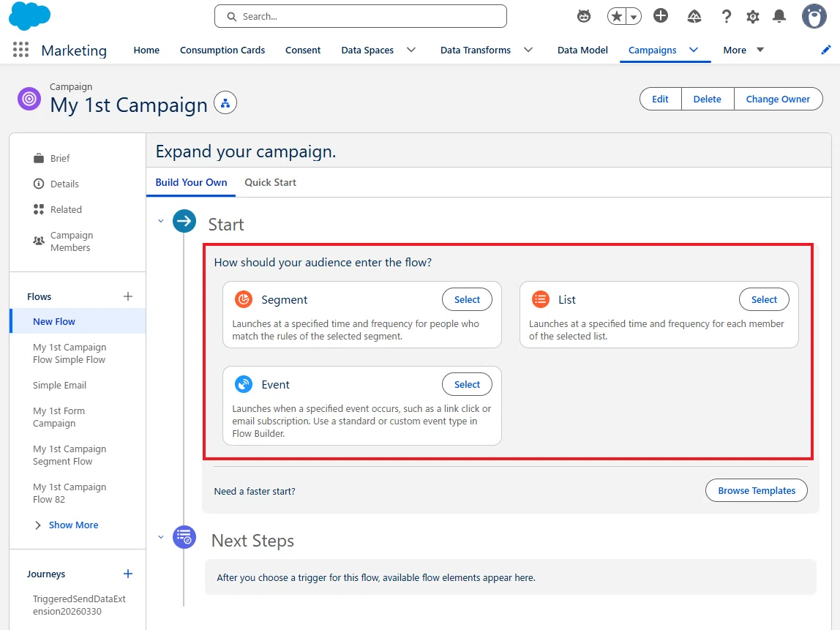Click the Data Spaces tab label
The width and height of the screenshot is (840, 630).
(x=367, y=50)
